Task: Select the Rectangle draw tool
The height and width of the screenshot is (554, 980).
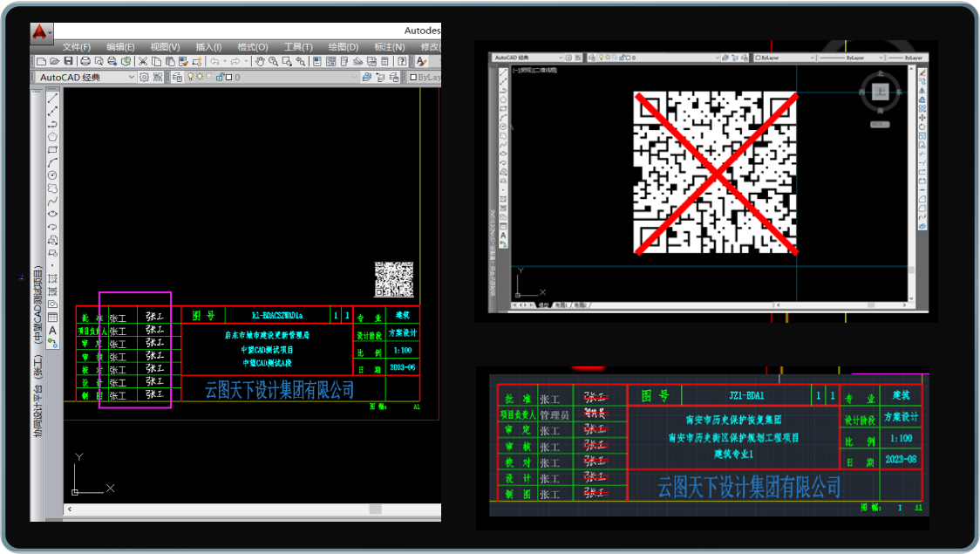Action: point(53,150)
